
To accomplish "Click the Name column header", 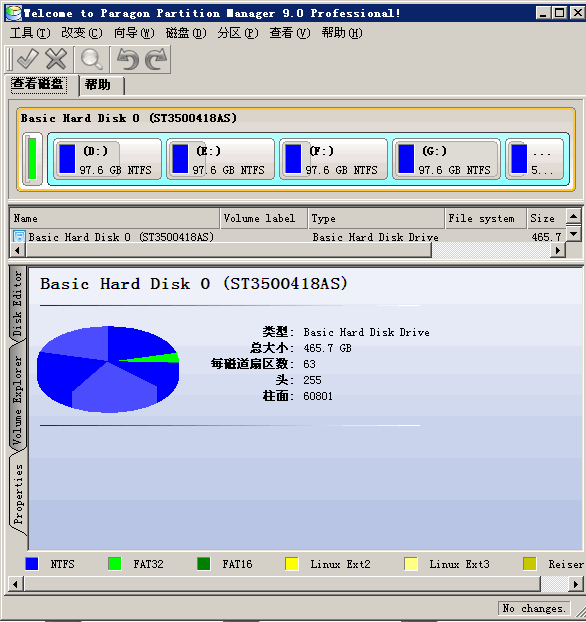I will tap(114, 219).
